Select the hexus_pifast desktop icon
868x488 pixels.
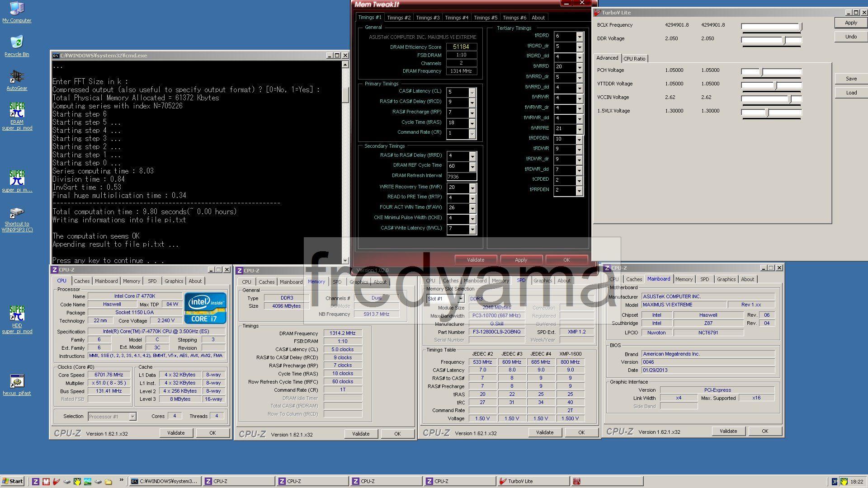[x=17, y=385]
